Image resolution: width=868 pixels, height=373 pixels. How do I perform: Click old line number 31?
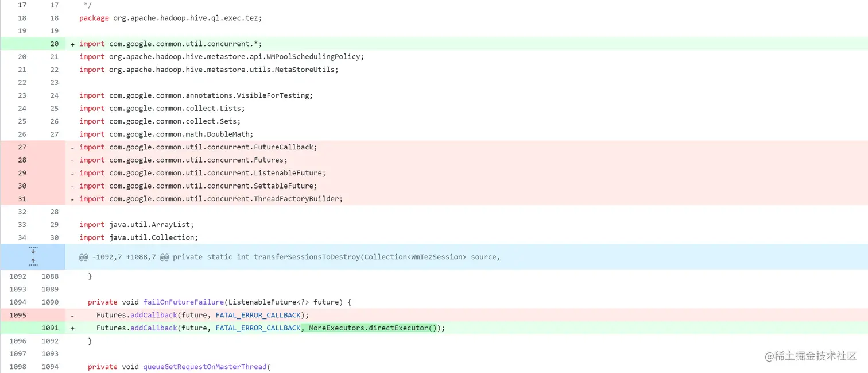[x=22, y=199]
